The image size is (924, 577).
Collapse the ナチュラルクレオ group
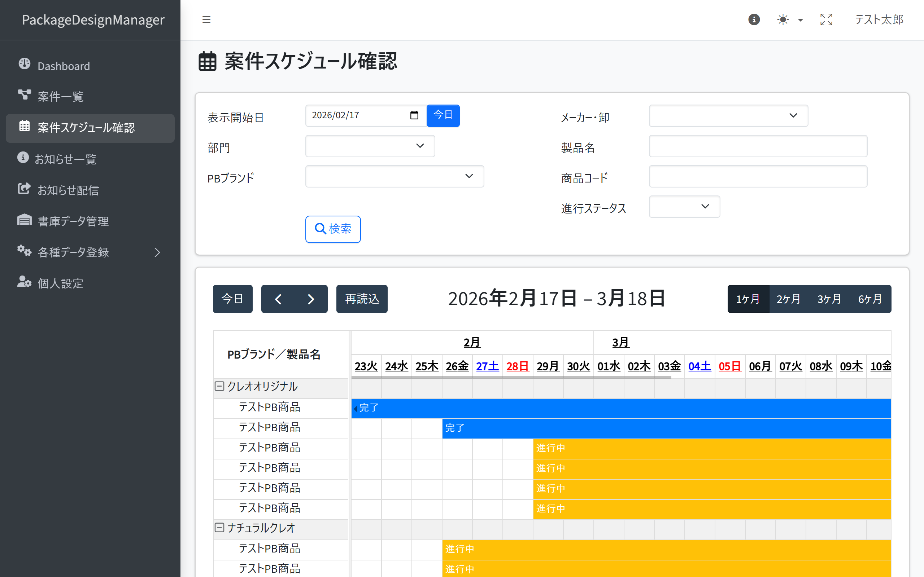click(x=219, y=528)
